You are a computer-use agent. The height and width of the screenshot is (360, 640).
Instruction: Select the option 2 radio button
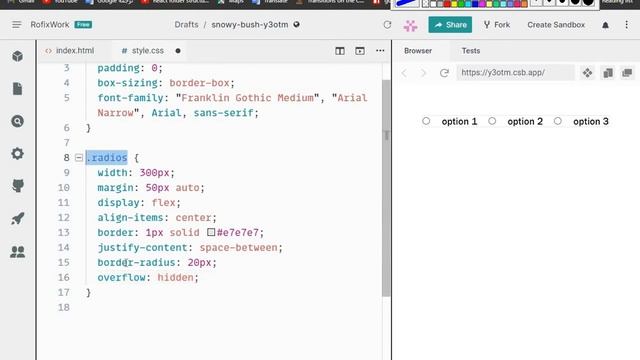[x=492, y=121]
